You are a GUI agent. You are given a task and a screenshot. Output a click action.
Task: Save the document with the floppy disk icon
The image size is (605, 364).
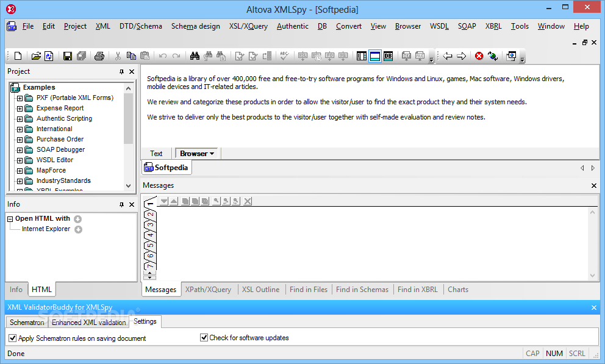(x=68, y=56)
